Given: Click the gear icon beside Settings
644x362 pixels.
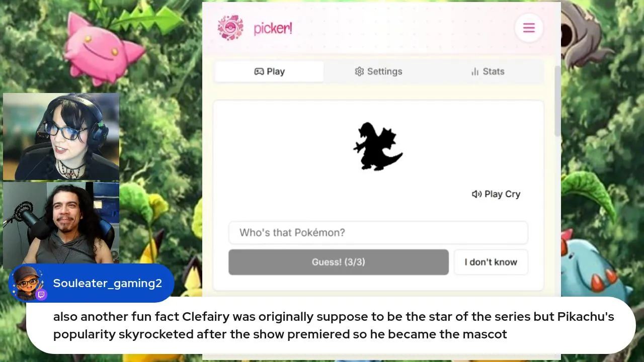Looking at the screenshot, I should coord(359,71).
